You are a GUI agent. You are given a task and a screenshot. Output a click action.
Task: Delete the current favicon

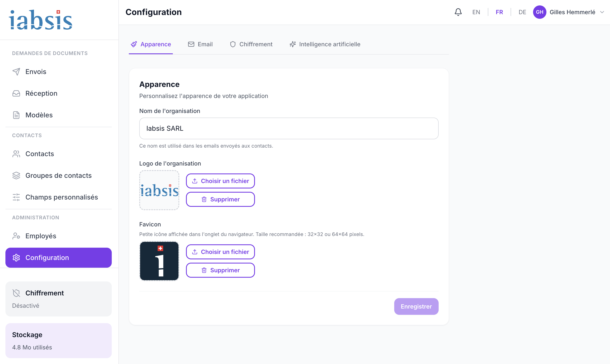coord(220,270)
